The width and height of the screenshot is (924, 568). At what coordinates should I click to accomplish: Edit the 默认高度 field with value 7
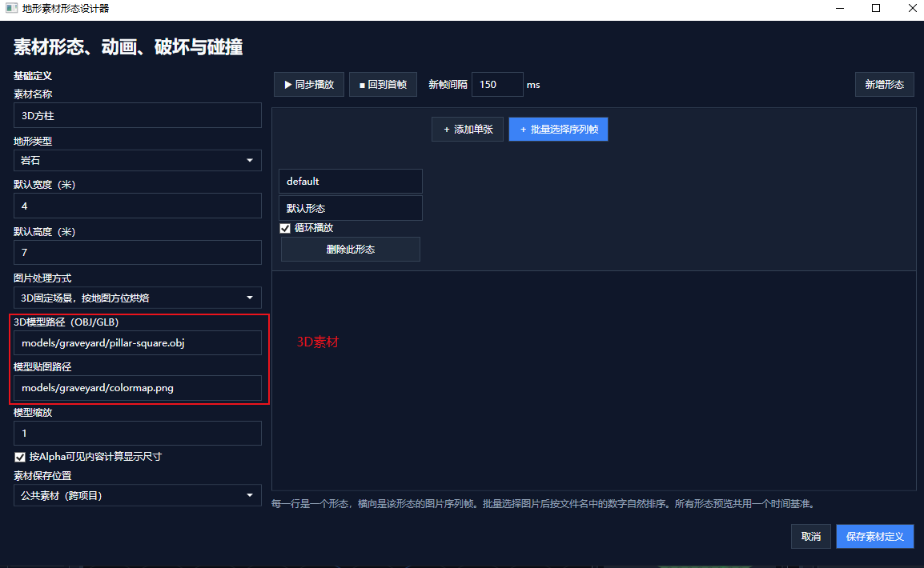[x=137, y=253]
